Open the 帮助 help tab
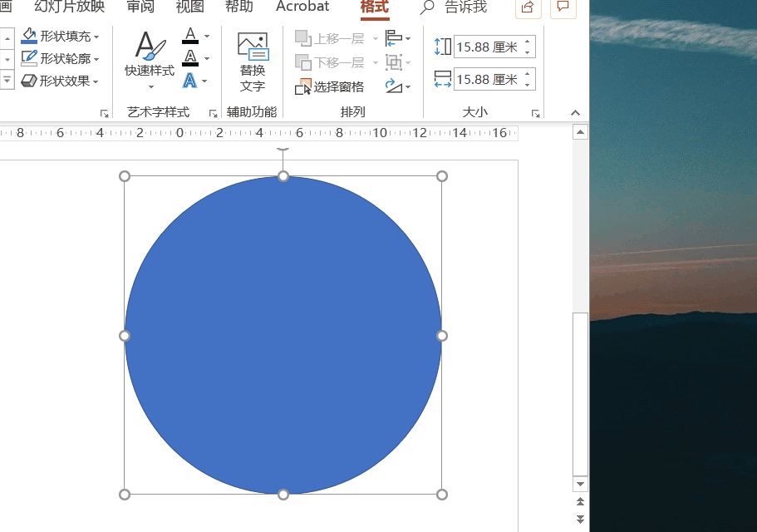This screenshot has width=757, height=532. (x=239, y=7)
